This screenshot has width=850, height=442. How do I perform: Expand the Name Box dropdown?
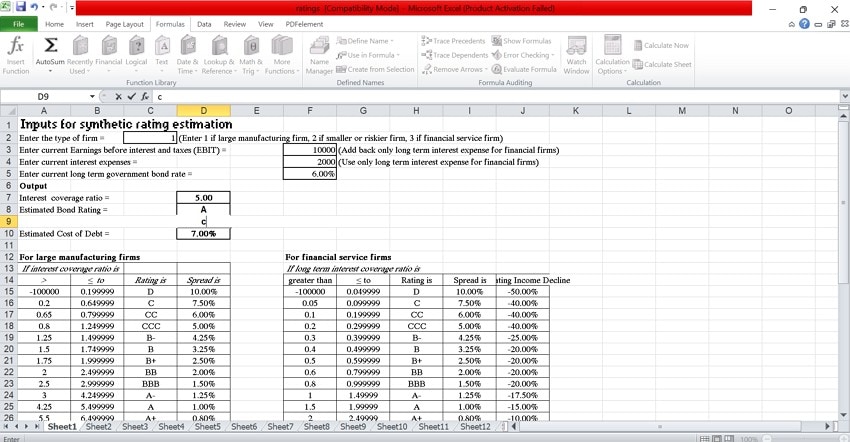tap(92, 97)
